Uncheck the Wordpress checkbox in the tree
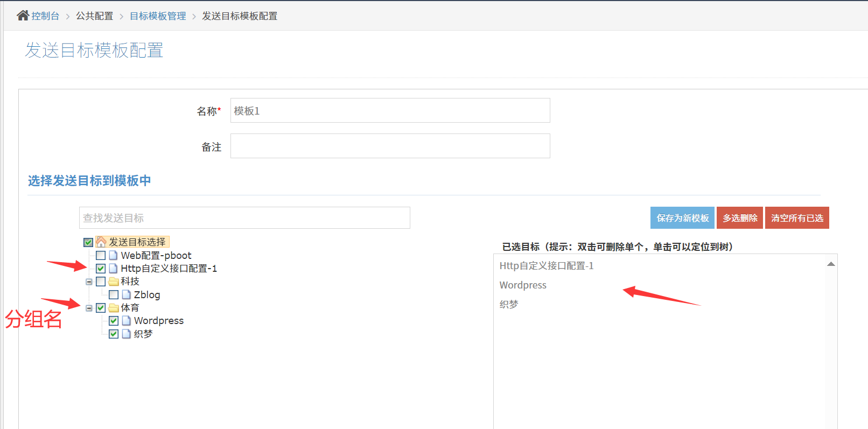 click(x=114, y=321)
